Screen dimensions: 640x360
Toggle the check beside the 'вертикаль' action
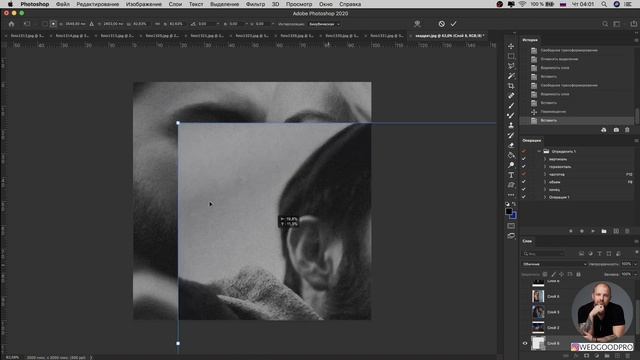[524, 159]
